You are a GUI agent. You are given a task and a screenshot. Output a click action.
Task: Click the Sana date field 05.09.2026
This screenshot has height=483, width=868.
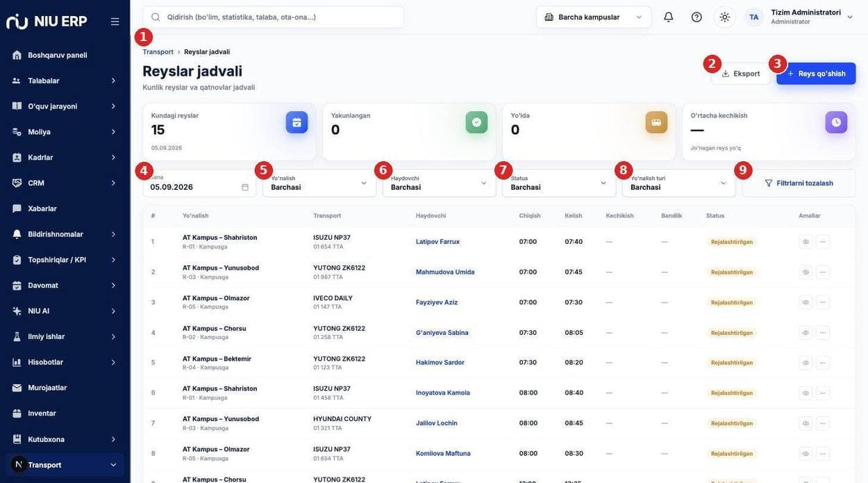click(x=199, y=183)
